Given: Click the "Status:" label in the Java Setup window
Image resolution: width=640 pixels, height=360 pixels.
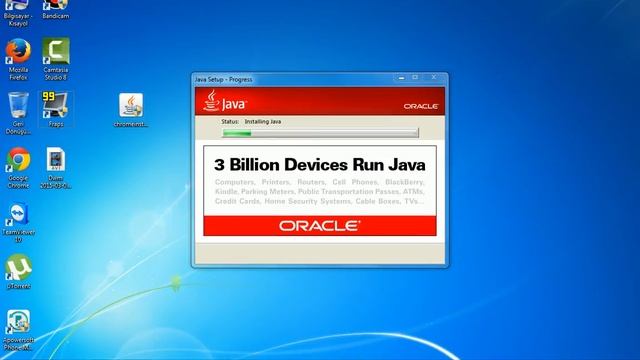Looking at the screenshot, I should coord(230,122).
